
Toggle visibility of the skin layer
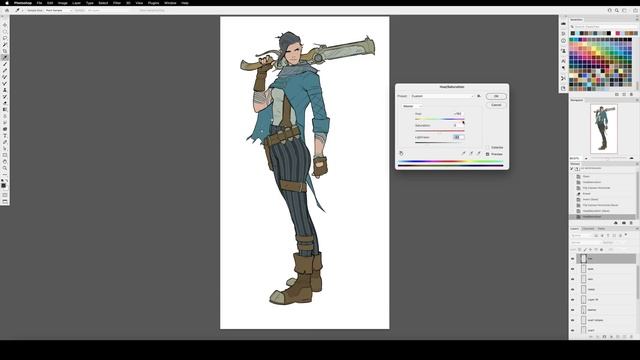(x=572, y=279)
